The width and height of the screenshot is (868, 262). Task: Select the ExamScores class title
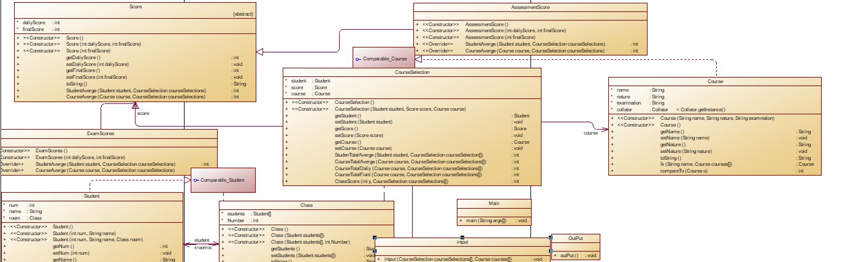click(x=100, y=134)
